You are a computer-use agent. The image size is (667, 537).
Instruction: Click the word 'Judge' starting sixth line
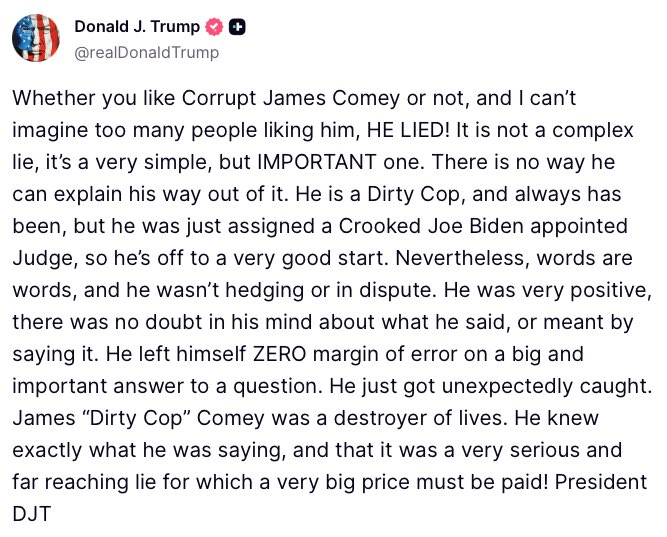click(x=46, y=259)
